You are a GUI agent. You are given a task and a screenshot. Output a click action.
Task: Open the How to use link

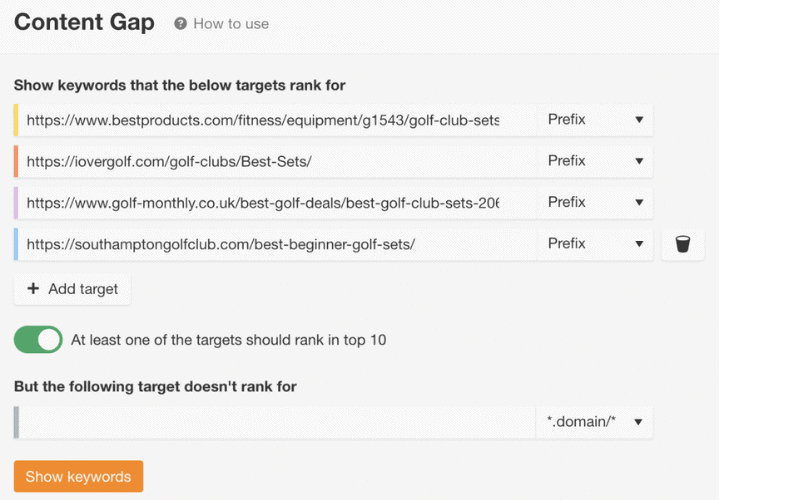(x=231, y=23)
